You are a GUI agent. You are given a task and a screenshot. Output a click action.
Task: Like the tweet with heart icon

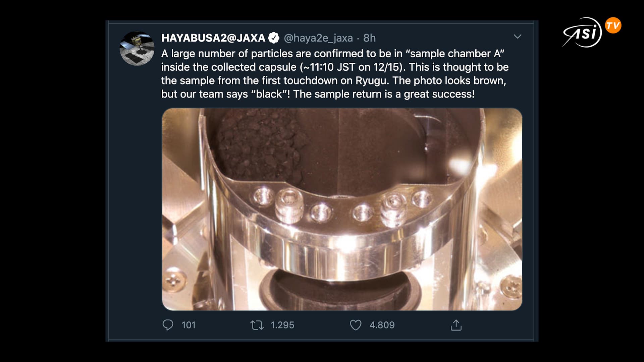pos(356,325)
